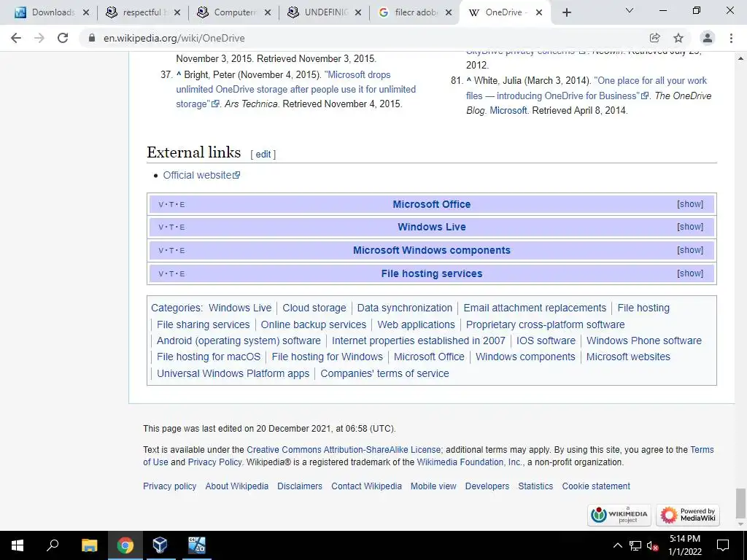Close the filecr adobe tab
747x560 pixels.
(449, 12)
